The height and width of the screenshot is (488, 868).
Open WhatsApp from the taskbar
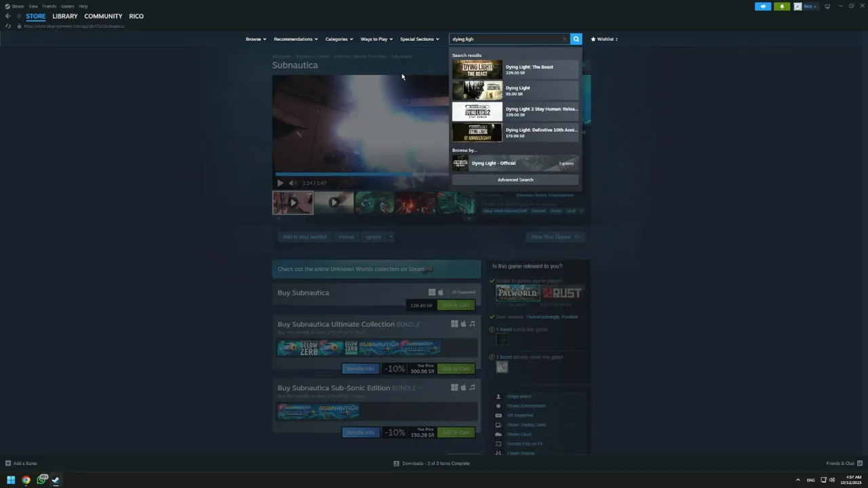coord(41,480)
